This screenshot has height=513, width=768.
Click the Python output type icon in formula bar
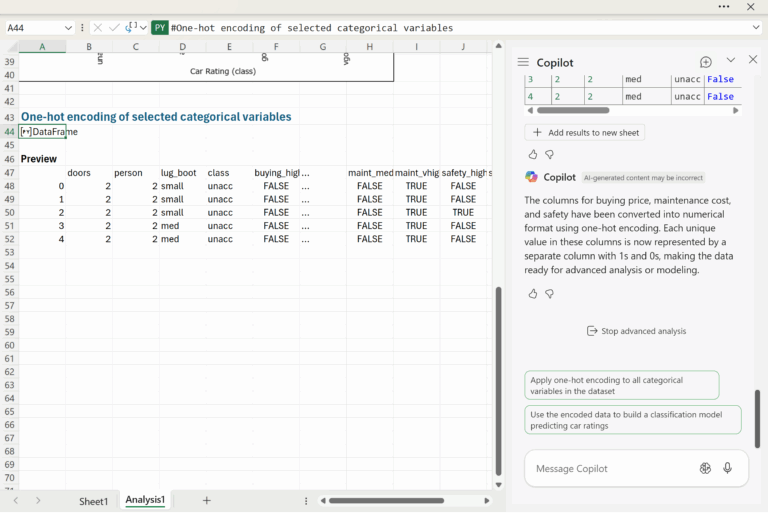[132, 27]
